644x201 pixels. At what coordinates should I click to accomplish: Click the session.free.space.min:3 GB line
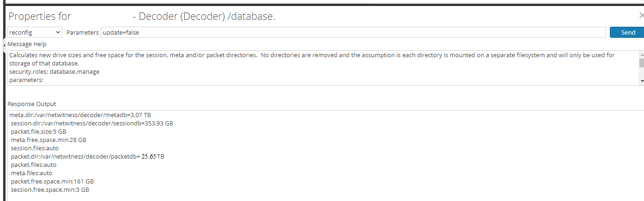click(50, 190)
